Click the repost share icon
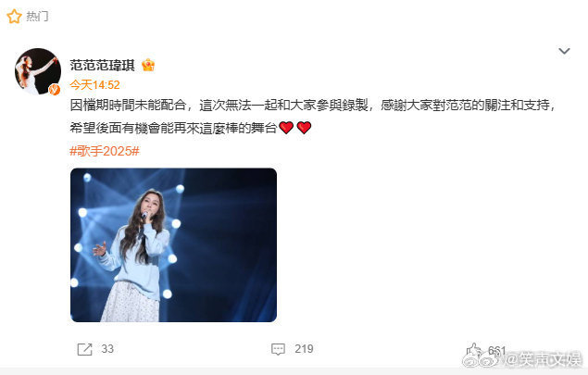Viewport: 588px width, 375px height. [x=84, y=349]
